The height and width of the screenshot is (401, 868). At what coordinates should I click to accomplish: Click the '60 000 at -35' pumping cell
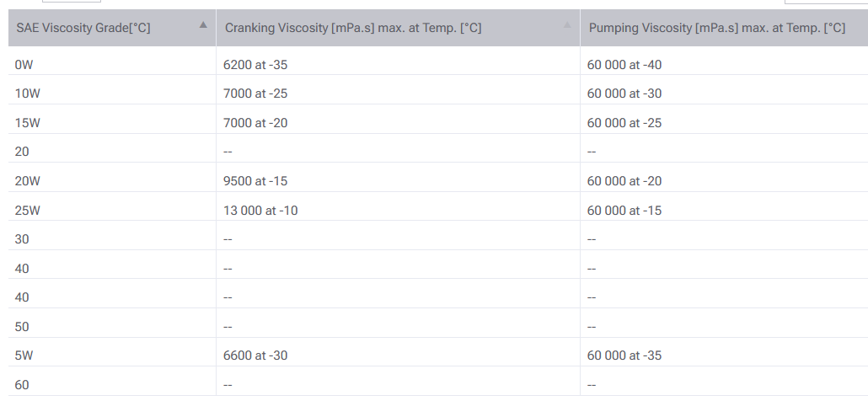coord(624,356)
